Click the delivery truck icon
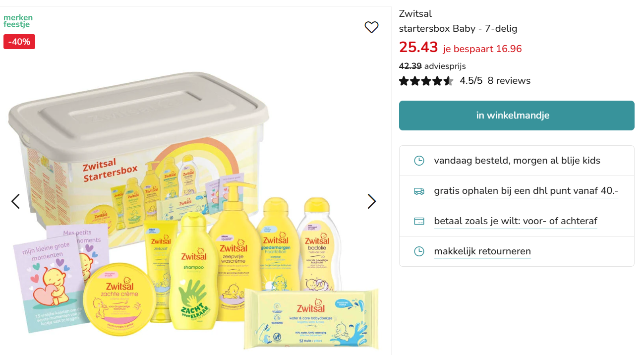This screenshot has width=644, height=355. click(x=419, y=190)
